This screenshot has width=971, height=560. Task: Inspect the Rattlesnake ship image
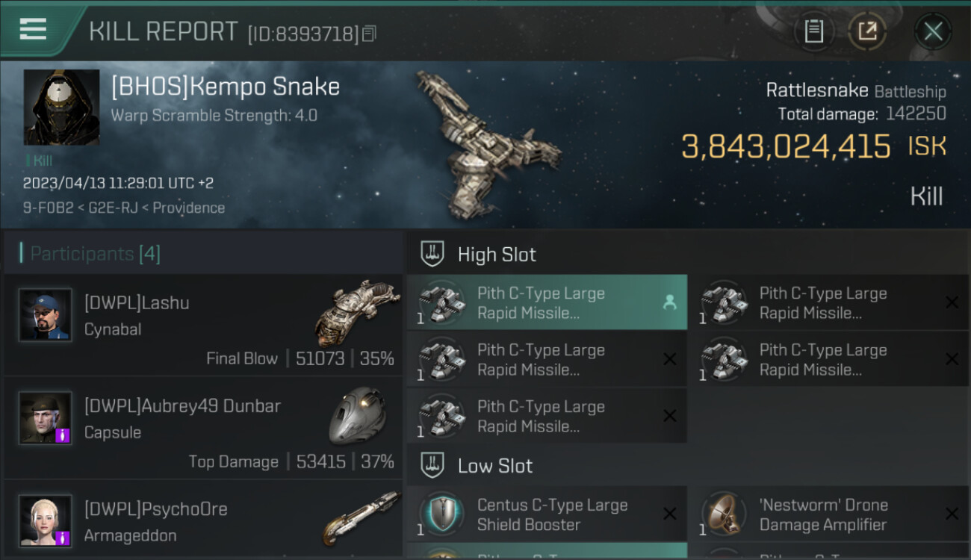[485, 142]
